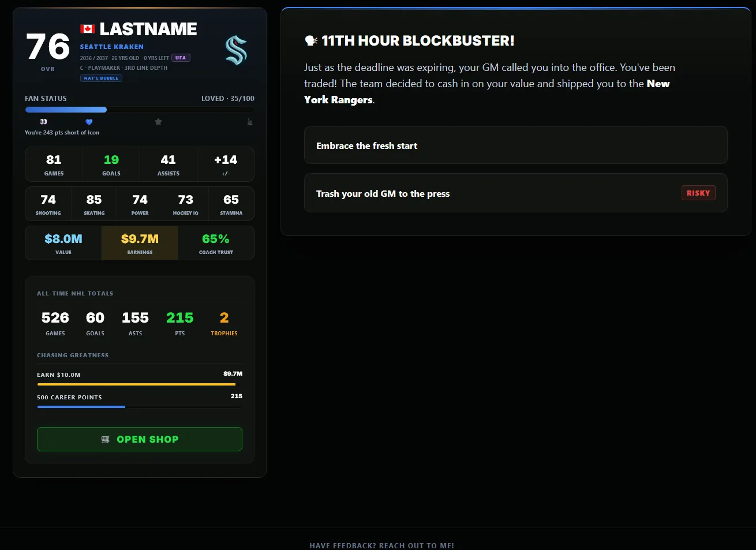Click the 65% Coach Trust cell
Screen dimensions: 756x550
[x=216, y=243]
